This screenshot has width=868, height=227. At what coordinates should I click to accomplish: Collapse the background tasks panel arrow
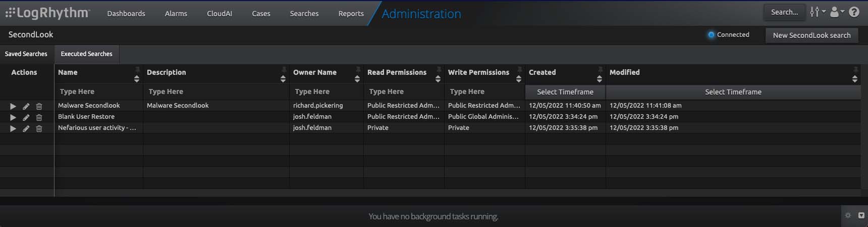pyautogui.click(x=861, y=215)
